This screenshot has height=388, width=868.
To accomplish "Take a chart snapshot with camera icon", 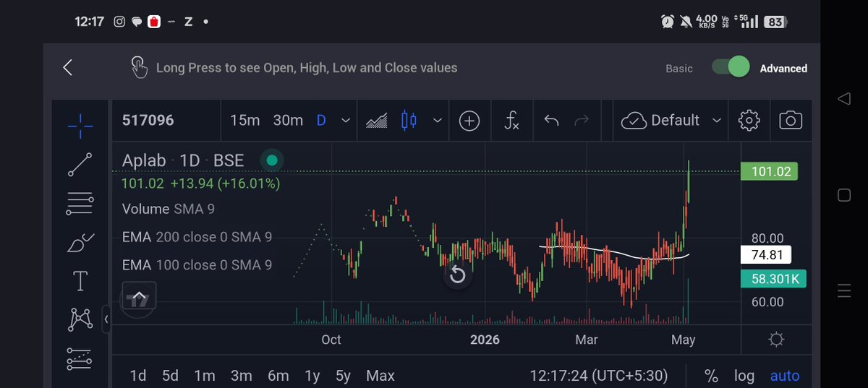I will point(791,121).
